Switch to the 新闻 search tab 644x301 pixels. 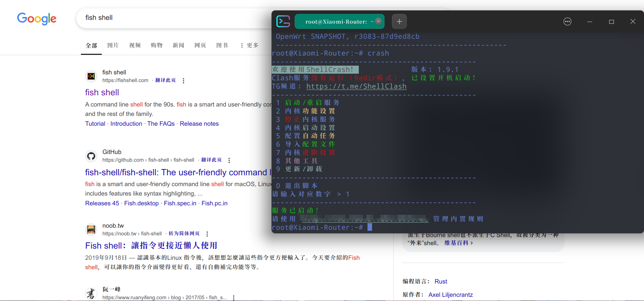coord(179,45)
